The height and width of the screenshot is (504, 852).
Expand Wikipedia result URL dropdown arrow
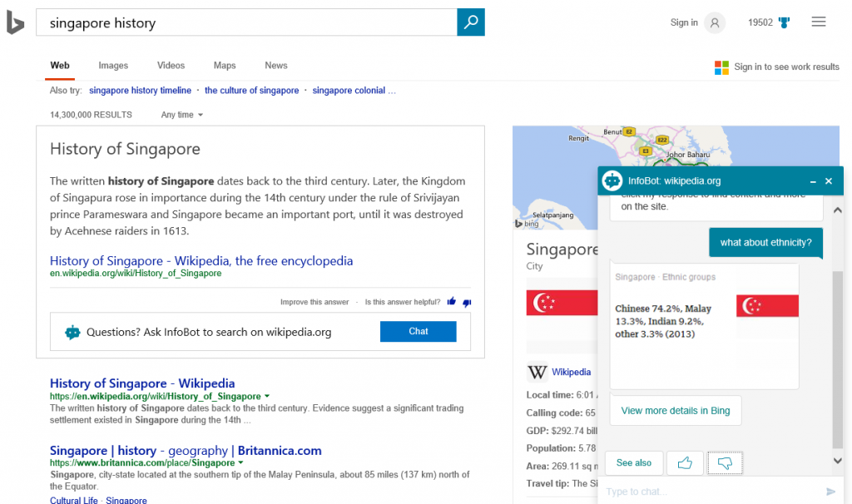click(x=267, y=396)
